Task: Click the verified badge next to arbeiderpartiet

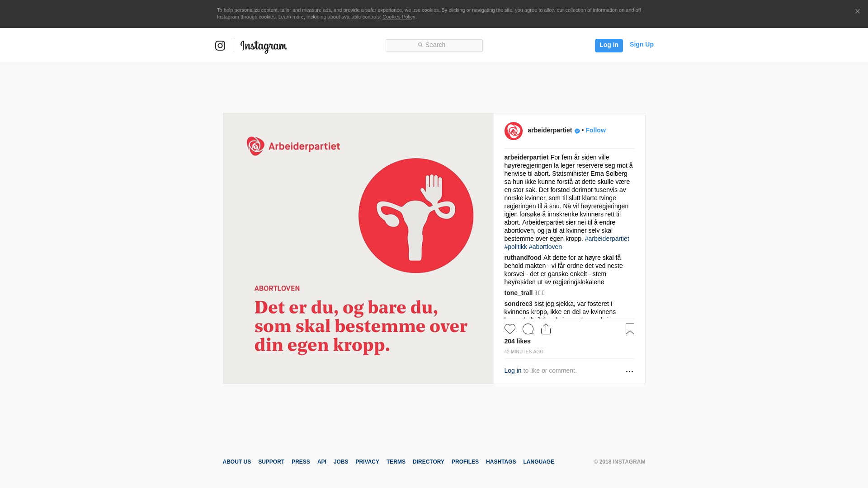Action: click(577, 131)
